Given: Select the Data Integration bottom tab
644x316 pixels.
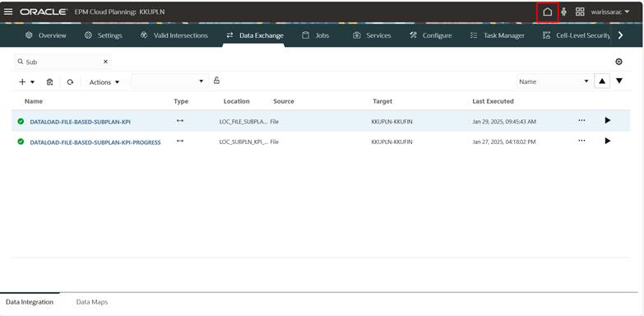Looking at the screenshot, I should (x=30, y=302).
